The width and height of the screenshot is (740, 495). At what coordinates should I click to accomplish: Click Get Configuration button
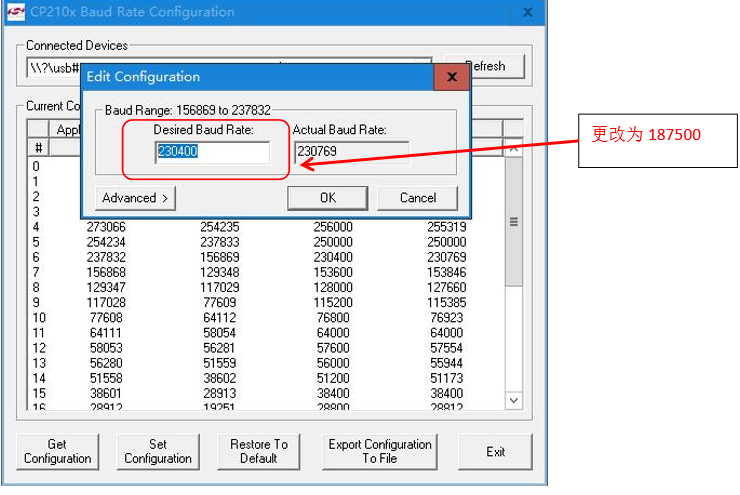pos(58,452)
